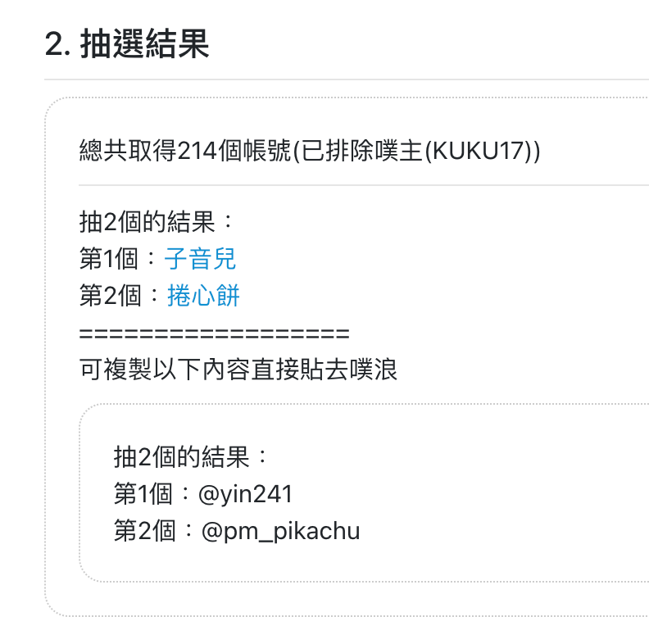This screenshot has width=649, height=644.
Task: Click the "第1個:" label before @yin241
Action: pos(152,494)
